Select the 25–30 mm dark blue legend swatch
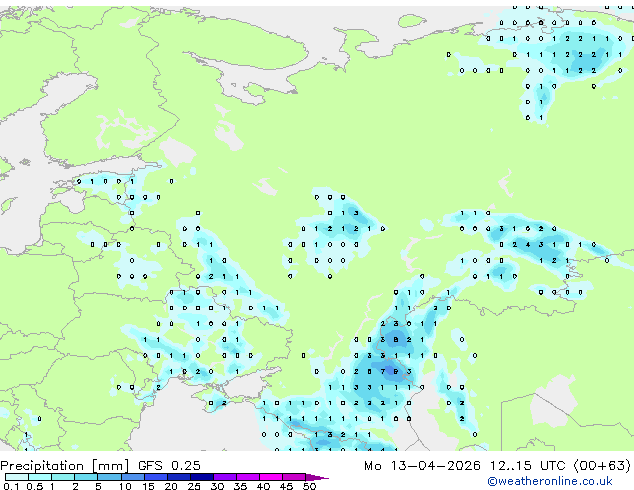 click(x=202, y=477)
